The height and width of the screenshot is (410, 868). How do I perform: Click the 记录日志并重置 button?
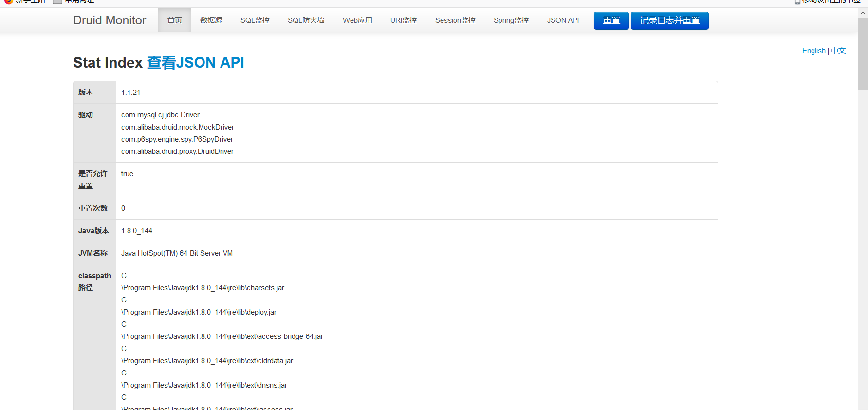(670, 20)
